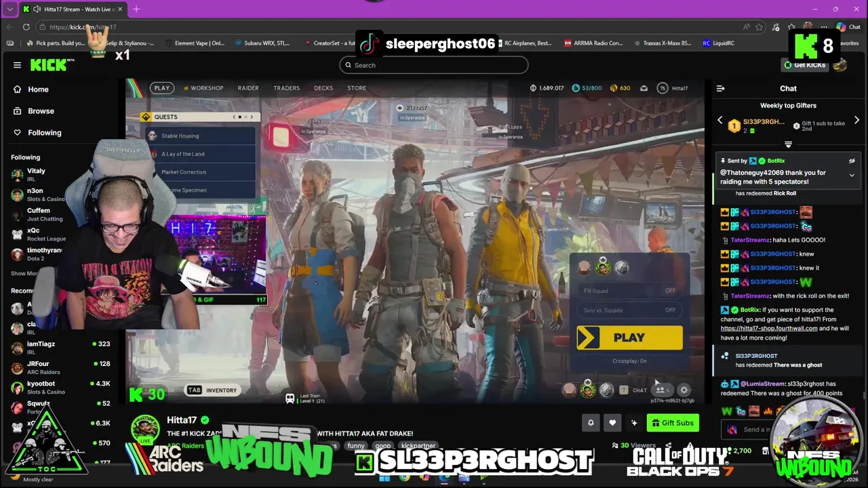
Task: Click the follow heart button
Action: point(612,423)
